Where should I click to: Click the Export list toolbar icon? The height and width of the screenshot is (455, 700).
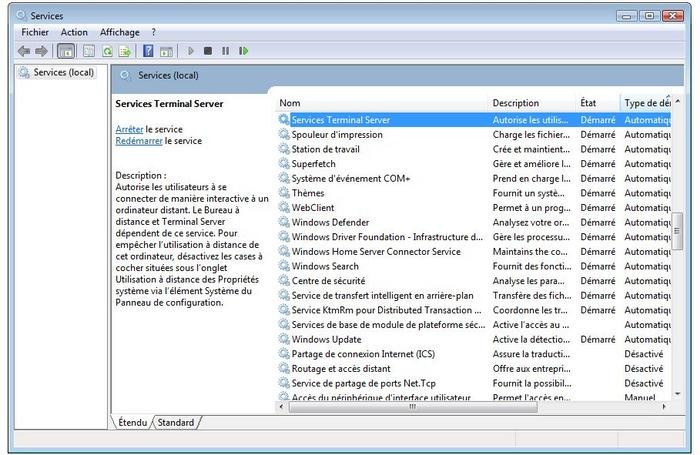pos(125,51)
